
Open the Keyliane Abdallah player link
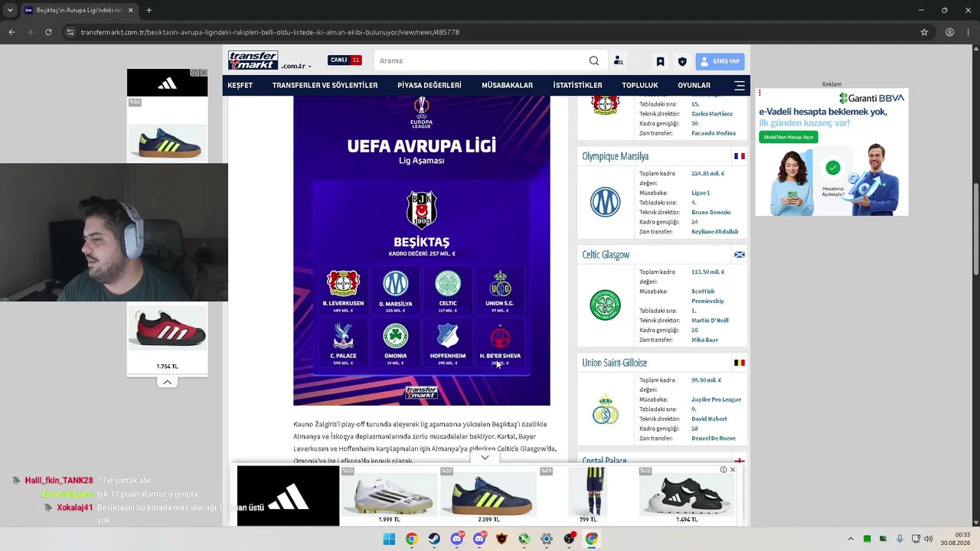714,232
